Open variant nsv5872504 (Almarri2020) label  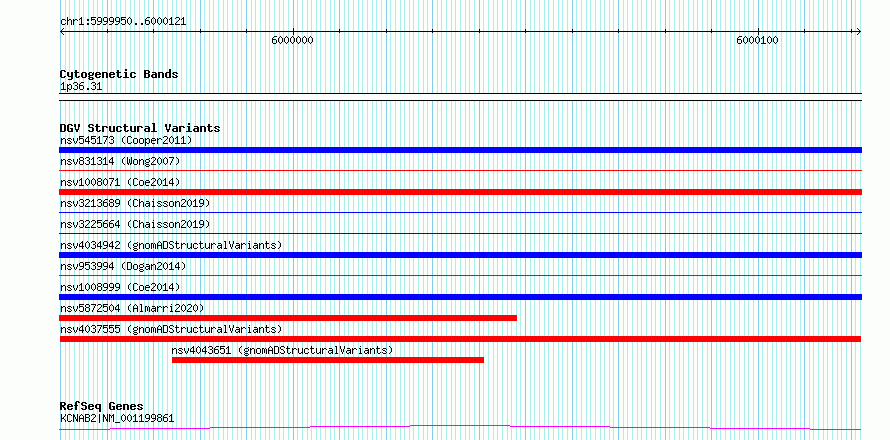pos(132,308)
